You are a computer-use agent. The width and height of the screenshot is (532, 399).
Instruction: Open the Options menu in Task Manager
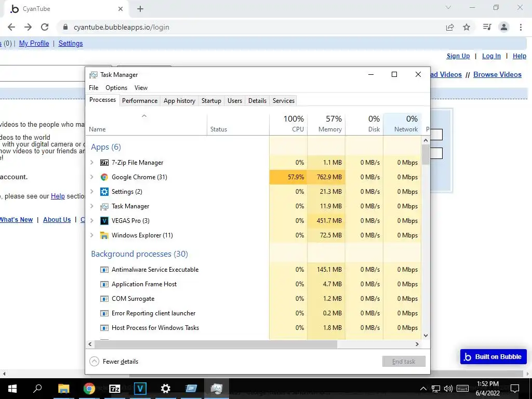coord(116,87)
